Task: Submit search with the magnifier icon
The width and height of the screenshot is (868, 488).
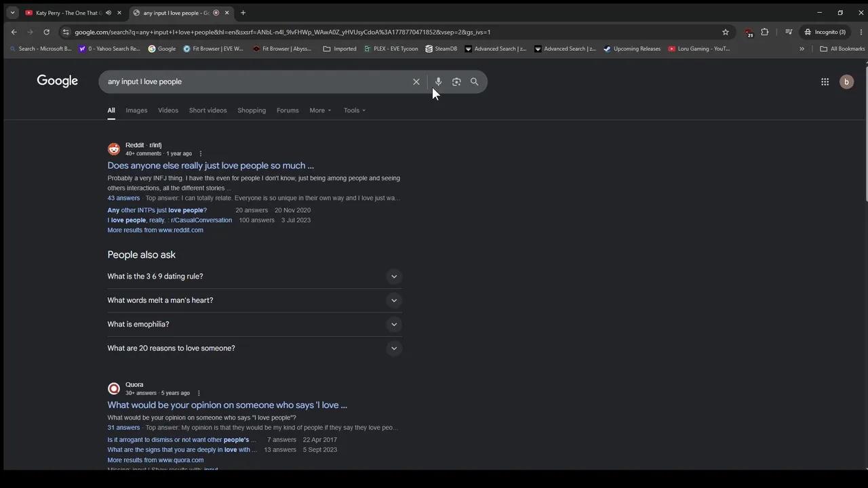Action: coord(475,82)
